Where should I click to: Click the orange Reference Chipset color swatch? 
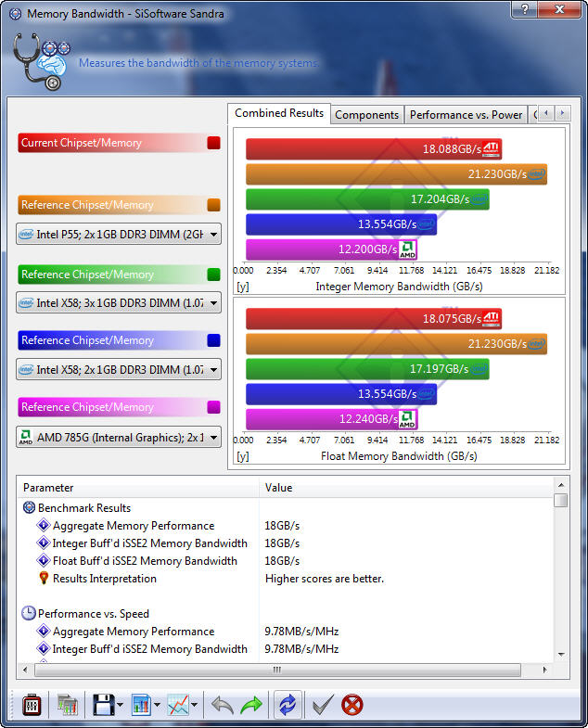click(x=213, y=205)
